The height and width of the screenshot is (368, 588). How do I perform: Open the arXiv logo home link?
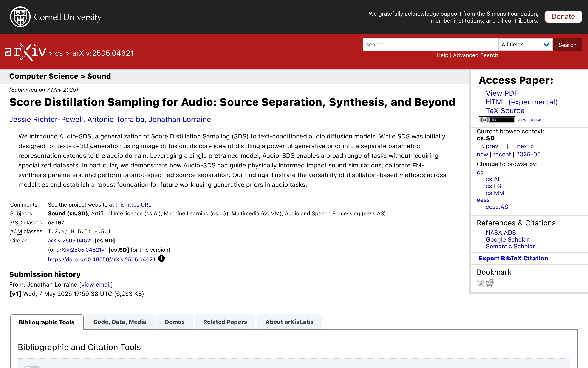[25, 52]
